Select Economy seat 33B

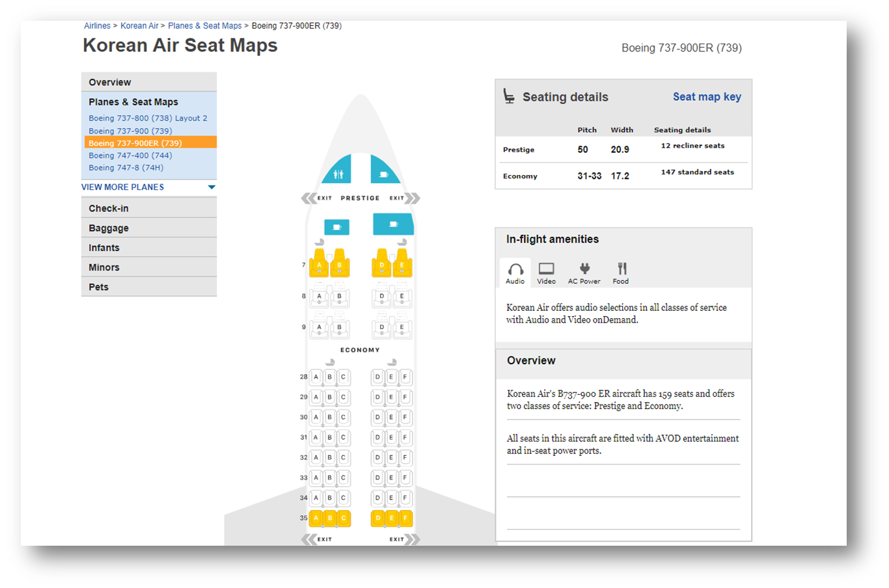tap(329, 478)
